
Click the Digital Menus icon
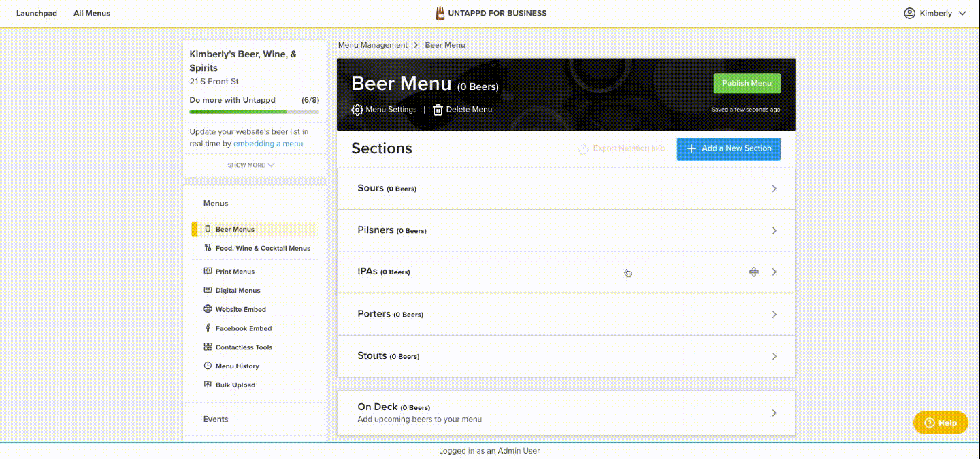(208, 290)
